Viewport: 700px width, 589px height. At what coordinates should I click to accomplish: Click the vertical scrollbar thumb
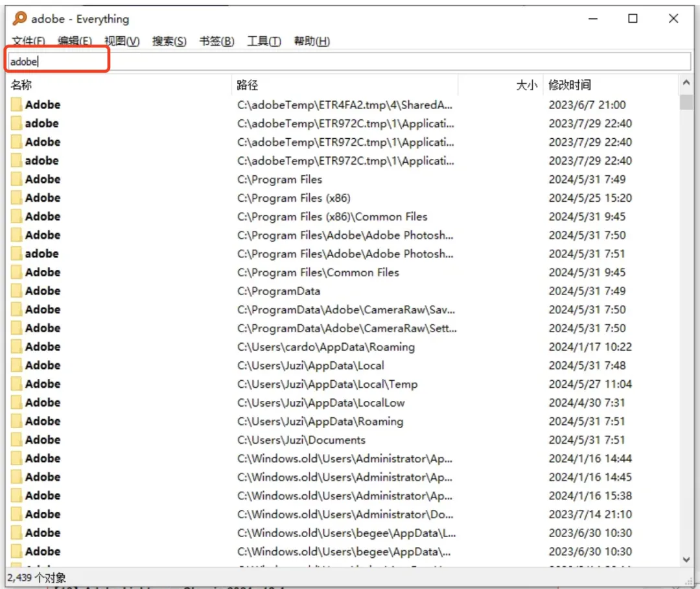pyautogui.click(x=686, y=102)
